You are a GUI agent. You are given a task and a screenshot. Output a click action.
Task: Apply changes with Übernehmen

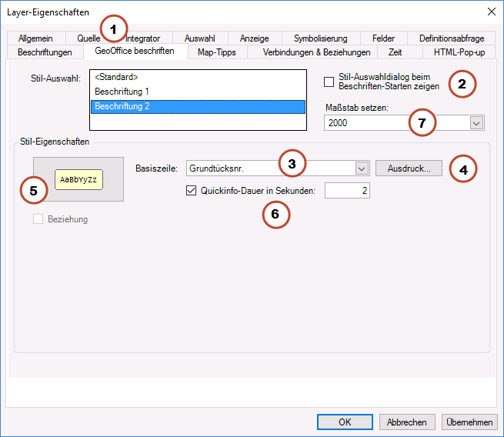(469, 422)
